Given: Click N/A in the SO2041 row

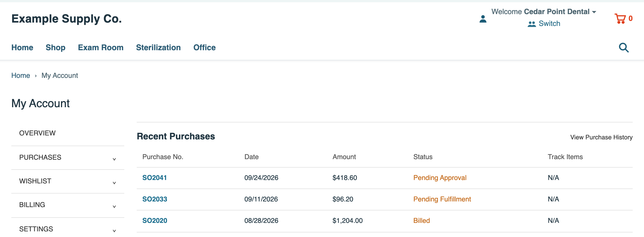Looking at the screenshot, I should [x=553, y=178].
